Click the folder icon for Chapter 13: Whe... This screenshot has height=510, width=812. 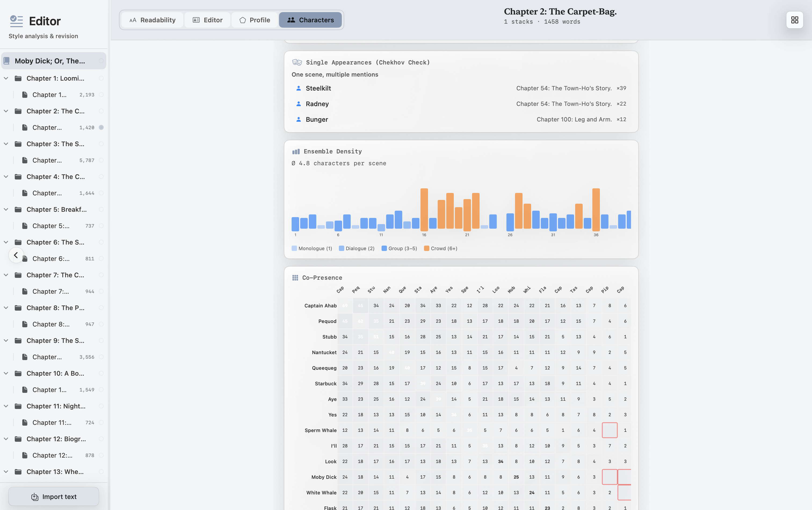click(x=18, y=472)
